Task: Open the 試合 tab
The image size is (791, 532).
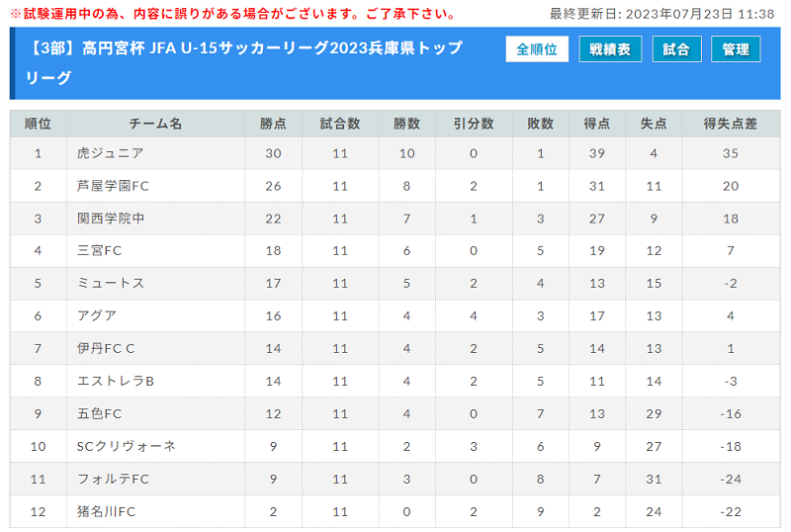Action: click(676, 49)
